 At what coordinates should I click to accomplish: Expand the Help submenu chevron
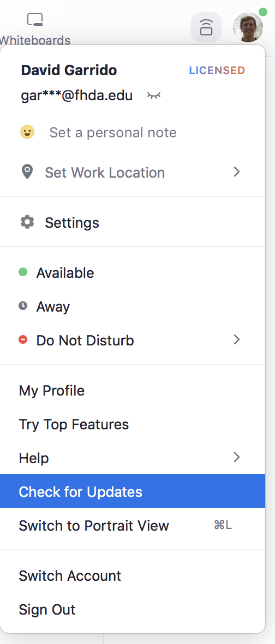tap(236, 457)
